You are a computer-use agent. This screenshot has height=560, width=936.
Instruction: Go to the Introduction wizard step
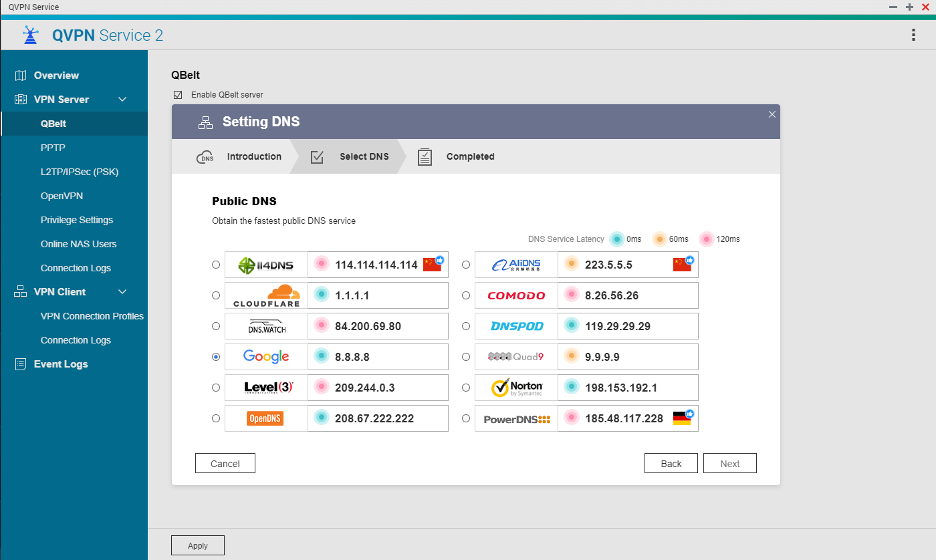coord(253,157)
